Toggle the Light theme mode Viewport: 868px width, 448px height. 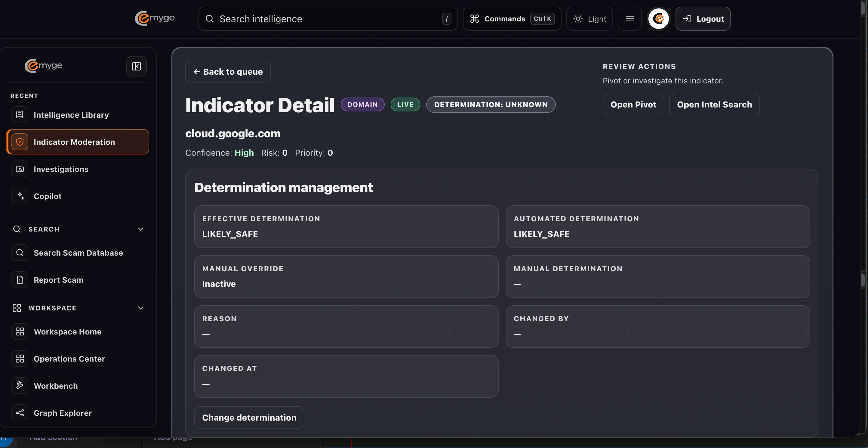pos(590,19)
